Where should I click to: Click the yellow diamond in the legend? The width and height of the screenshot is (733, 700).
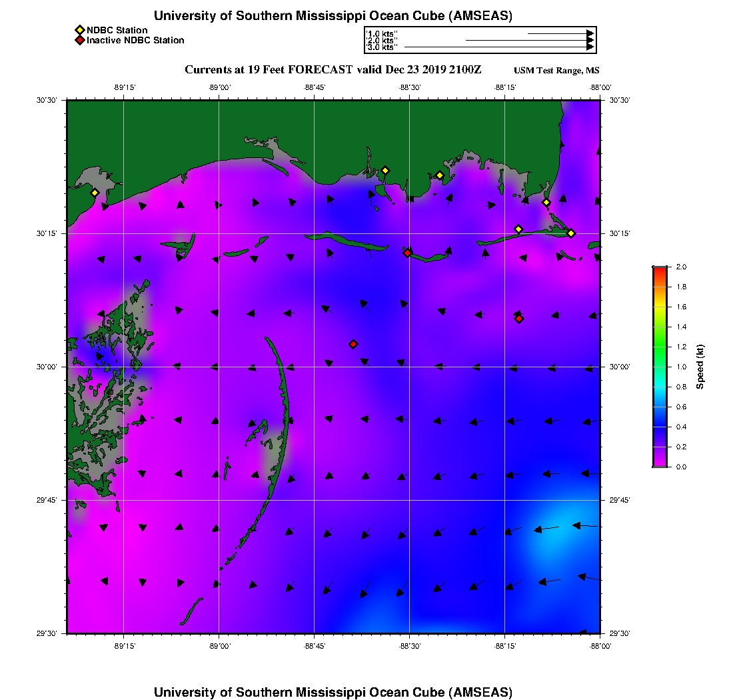(x=80, y=30)
